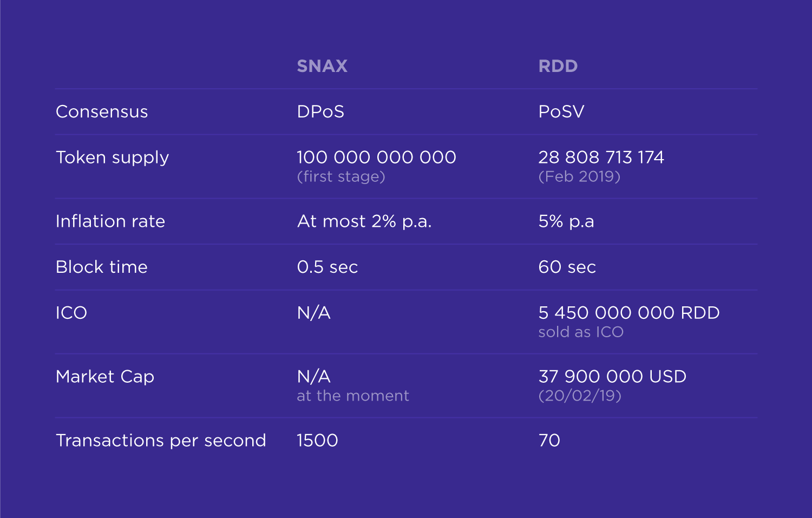Click the 37 900 000 USD market cap
The width and height of the screenshot is (812, 518).
(x=612, y=377)
